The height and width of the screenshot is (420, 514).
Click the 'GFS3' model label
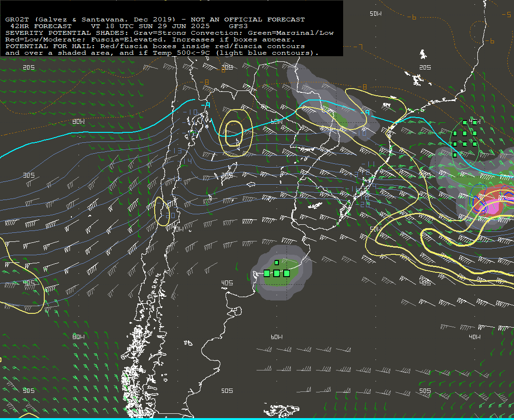238,26
